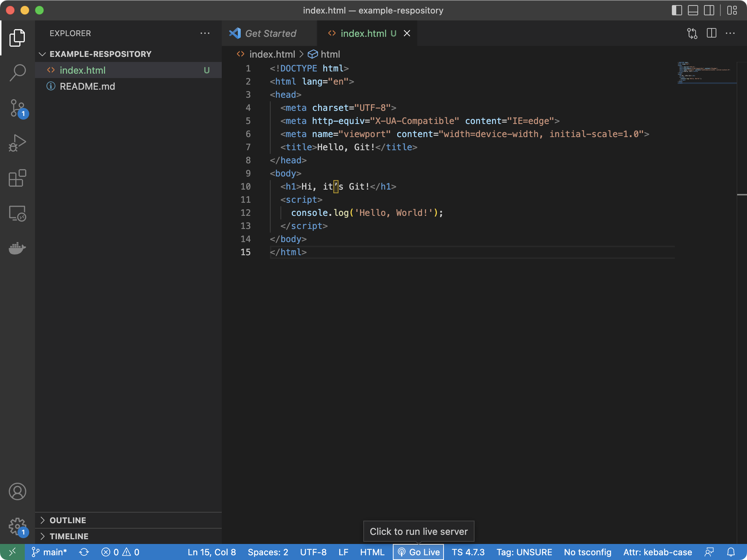
Task: Open the Remote Explorer view
Action: (x=17, y=213)
